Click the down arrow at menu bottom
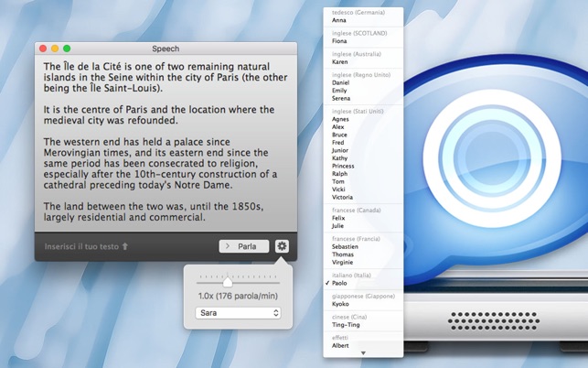Viewport: 588px width, 368px height. pyautogui.click(x=363, y=353)
